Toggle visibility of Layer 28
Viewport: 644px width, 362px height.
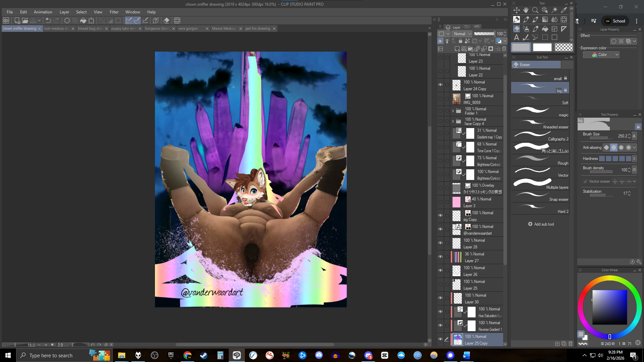[440, 243]
